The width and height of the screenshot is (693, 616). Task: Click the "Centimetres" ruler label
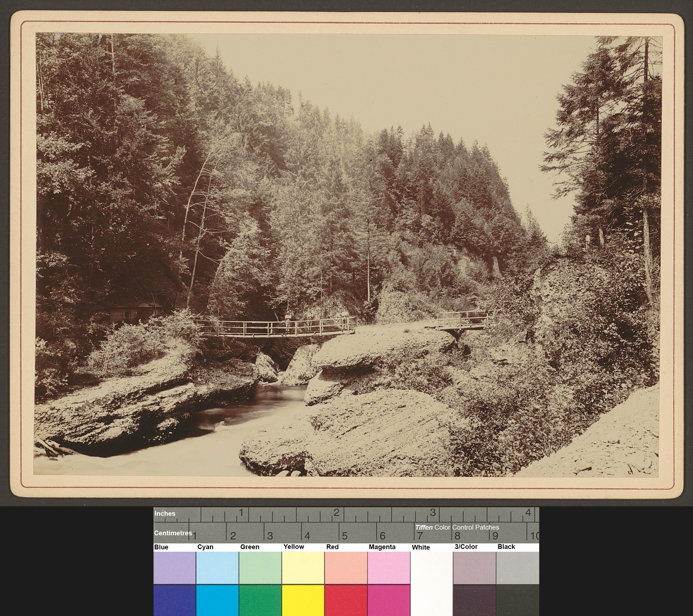[x=173, y=533]
